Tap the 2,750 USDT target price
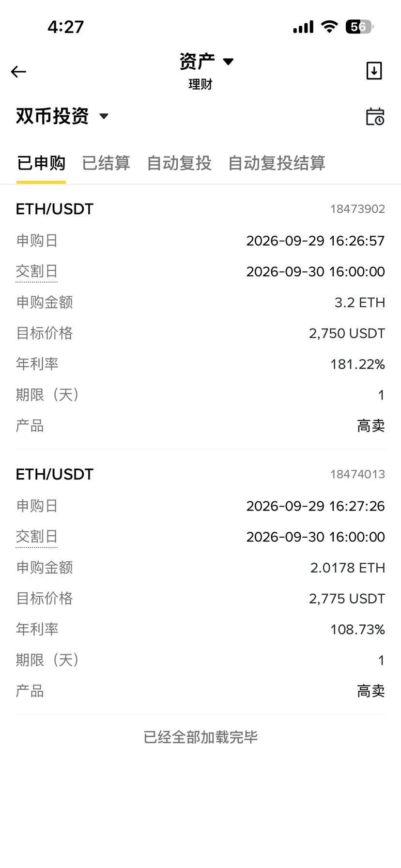 tap(347, 333)
